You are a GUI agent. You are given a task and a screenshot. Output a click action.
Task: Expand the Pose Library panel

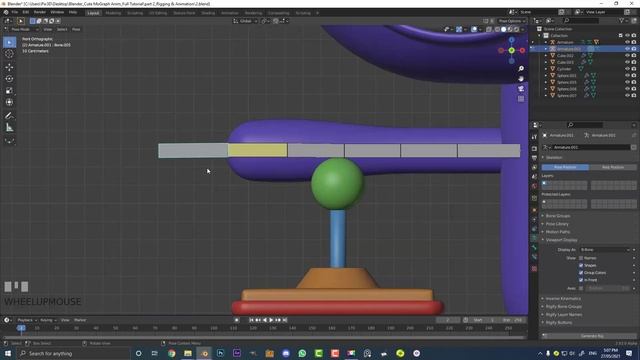pyautogui.click(x=557, y=224)
